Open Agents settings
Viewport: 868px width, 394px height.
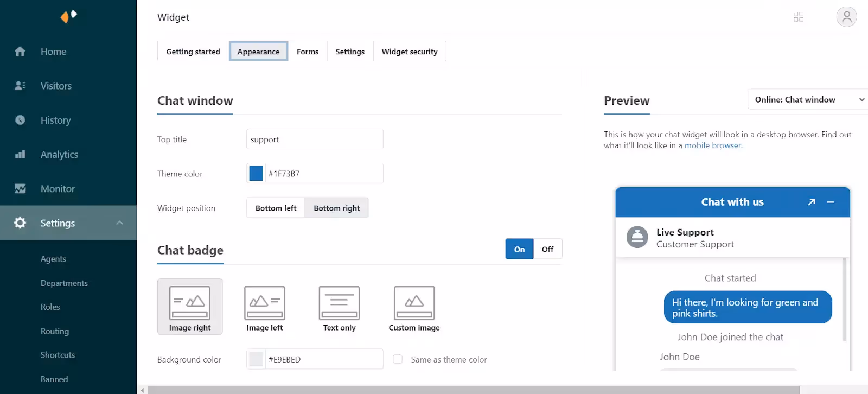click(x=53, y=259)
